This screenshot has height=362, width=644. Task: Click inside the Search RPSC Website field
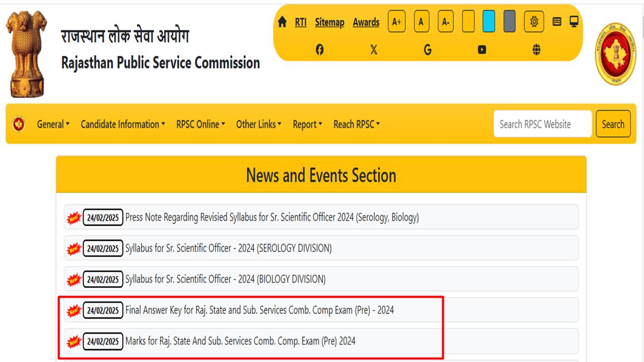coord(542,123)
